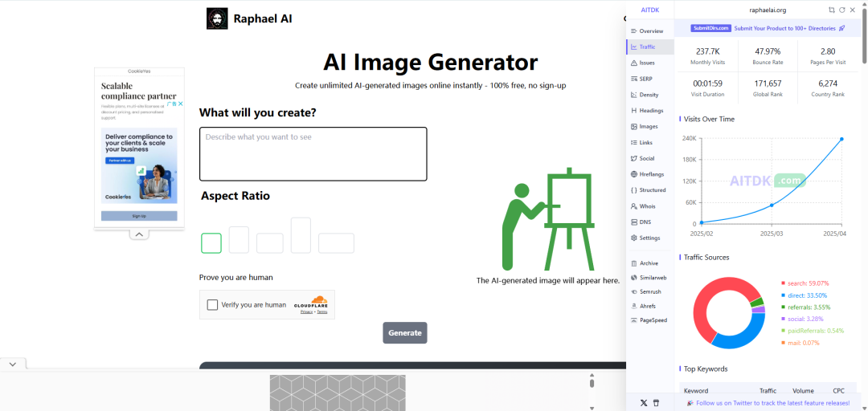Toggle the mail legend entry
The image size is (868, 411).
click(x=800, y=343)
